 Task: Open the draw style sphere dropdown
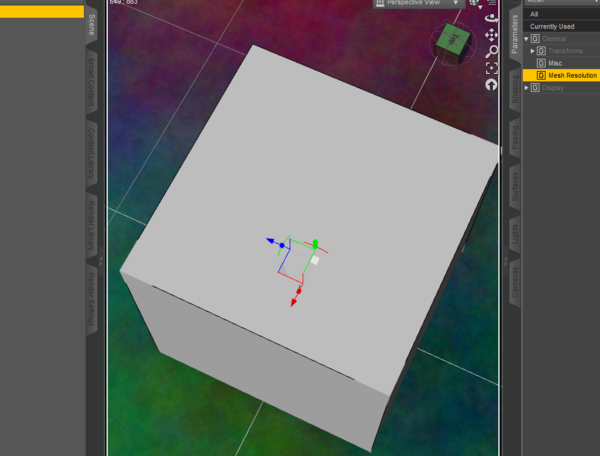point(475,3)
